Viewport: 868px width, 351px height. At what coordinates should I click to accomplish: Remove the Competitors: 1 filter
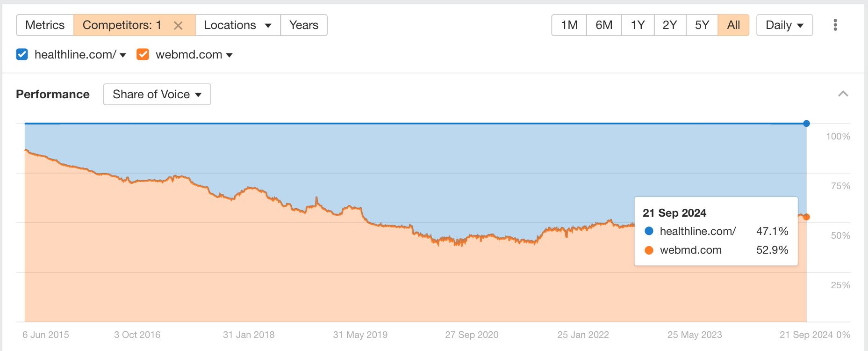tap(178, 26)
